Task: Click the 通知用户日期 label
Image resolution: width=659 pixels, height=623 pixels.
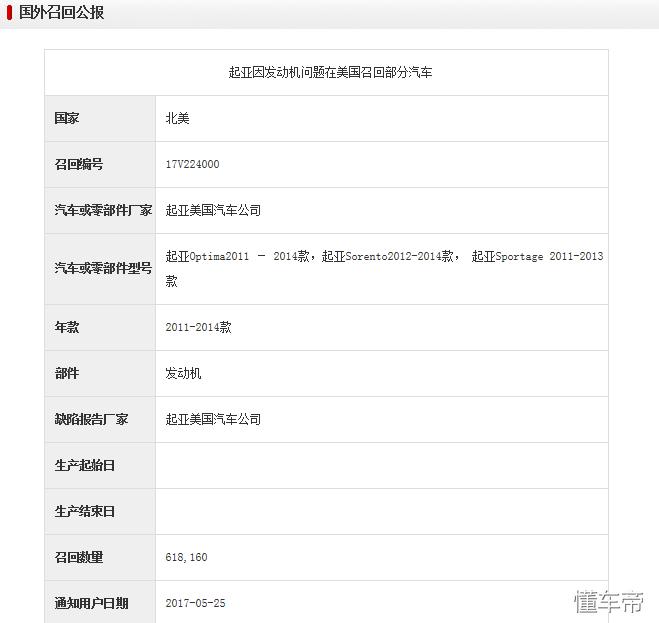Action: pyautogui.click(x=91, y=603)
